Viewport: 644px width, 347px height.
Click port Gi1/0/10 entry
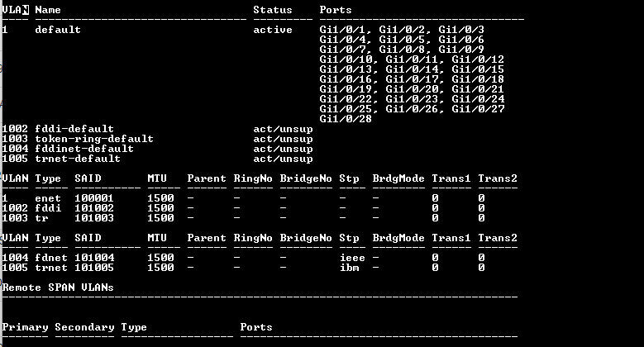347,59
